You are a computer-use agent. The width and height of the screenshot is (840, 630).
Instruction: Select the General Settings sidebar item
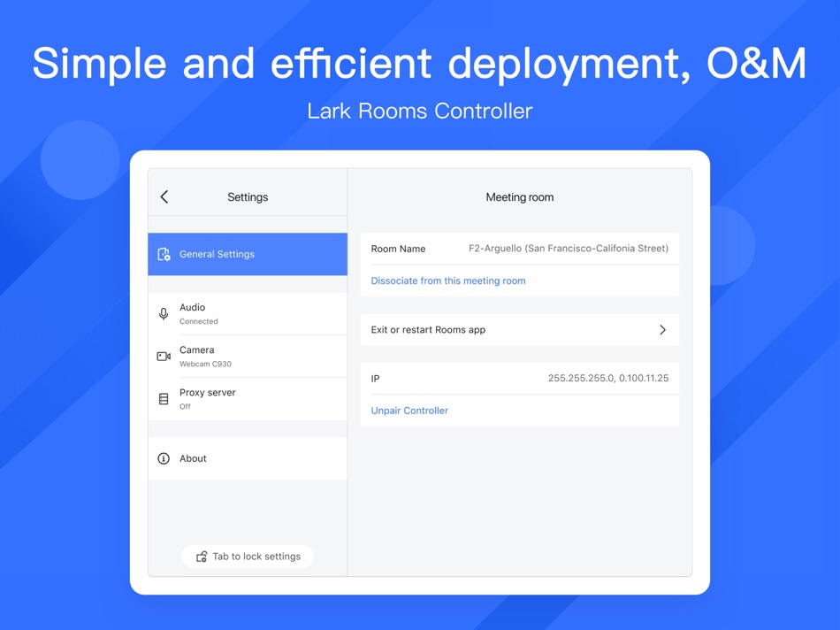point(248,254)
